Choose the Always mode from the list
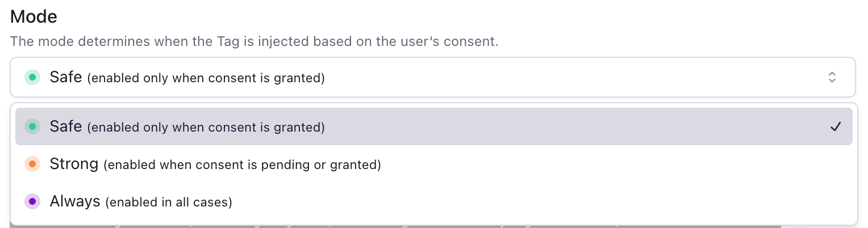Image resolution: width=868 pixels, height=228 pixels. click(x=434, y=201)
